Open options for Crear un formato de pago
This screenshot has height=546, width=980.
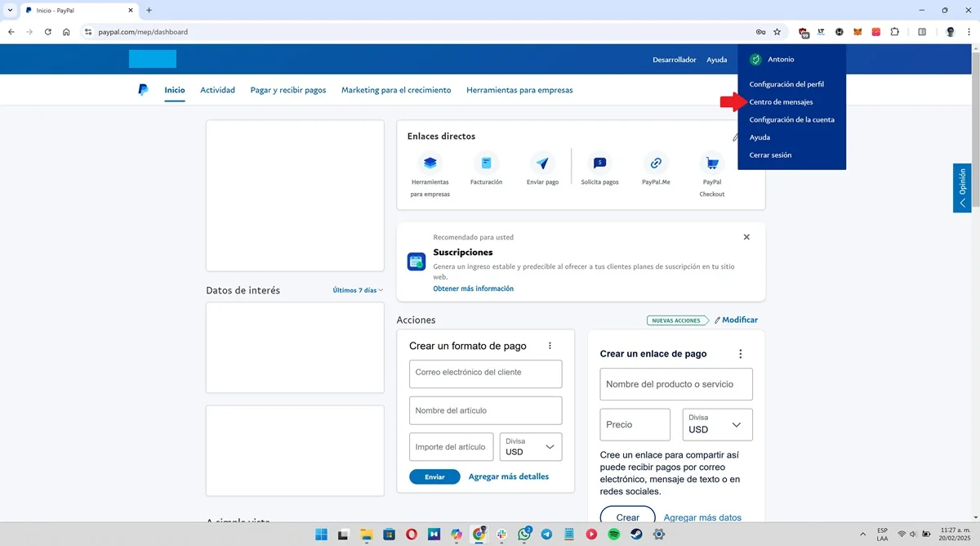pos(550,345)
